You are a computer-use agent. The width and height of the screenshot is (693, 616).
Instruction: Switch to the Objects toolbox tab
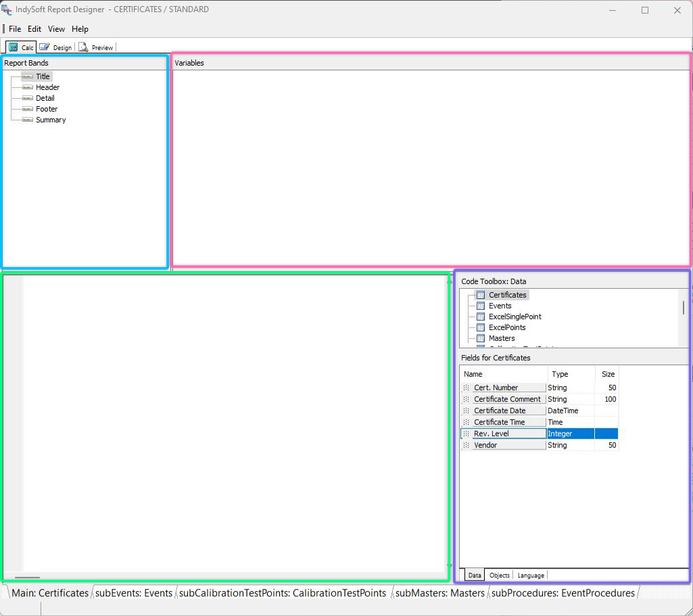499,575
